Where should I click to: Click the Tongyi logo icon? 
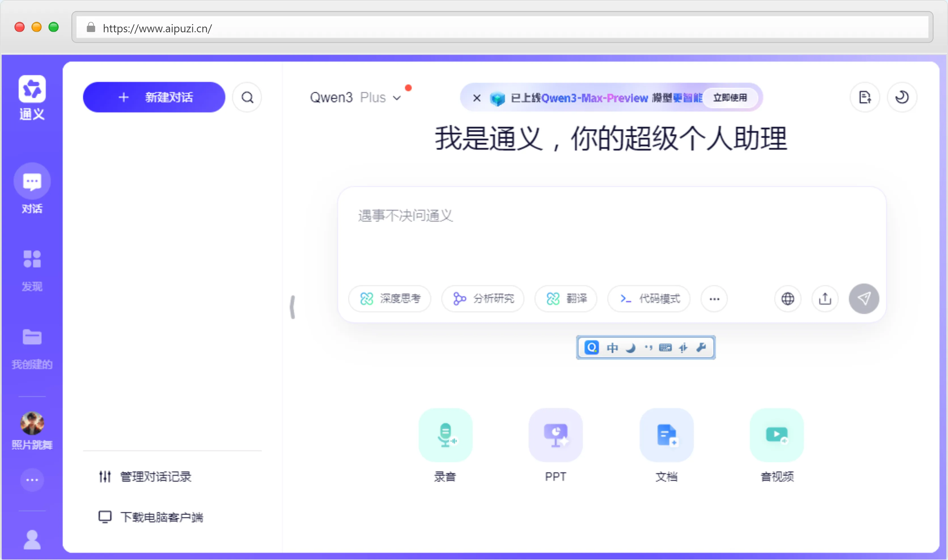[x=32, y=89]
